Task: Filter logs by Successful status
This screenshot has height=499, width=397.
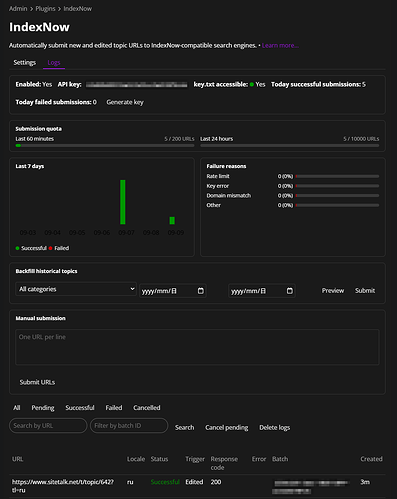Action: pos(80,408)
